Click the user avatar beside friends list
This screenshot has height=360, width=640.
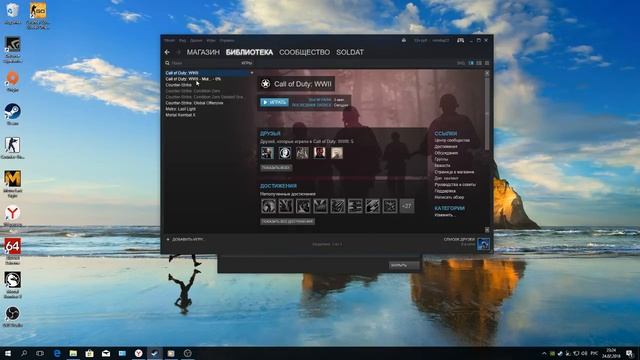[x=483, y=244]
